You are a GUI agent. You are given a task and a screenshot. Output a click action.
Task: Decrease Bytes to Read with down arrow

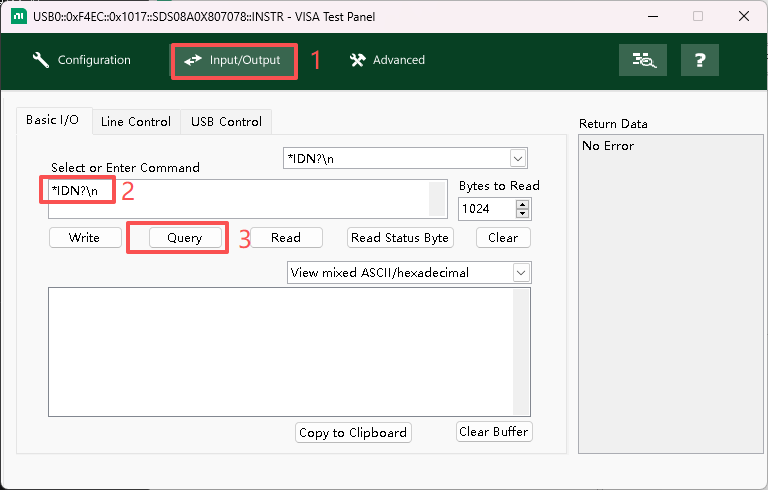522,213
